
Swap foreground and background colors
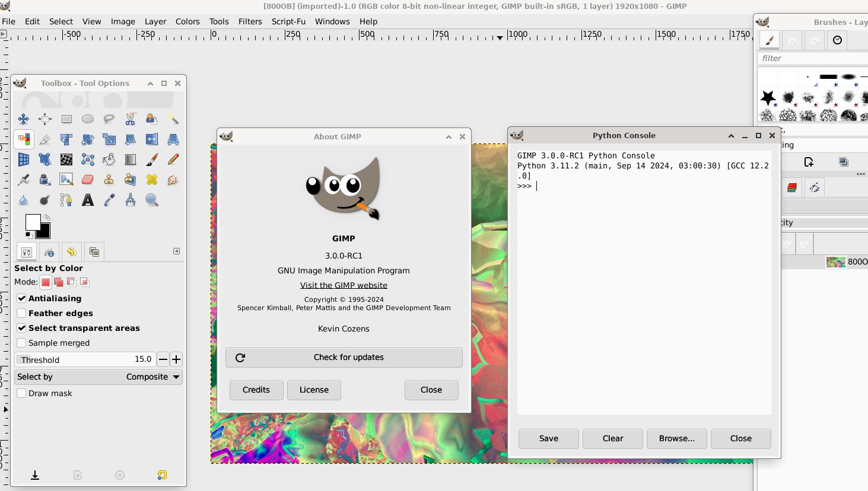[46, 218]
